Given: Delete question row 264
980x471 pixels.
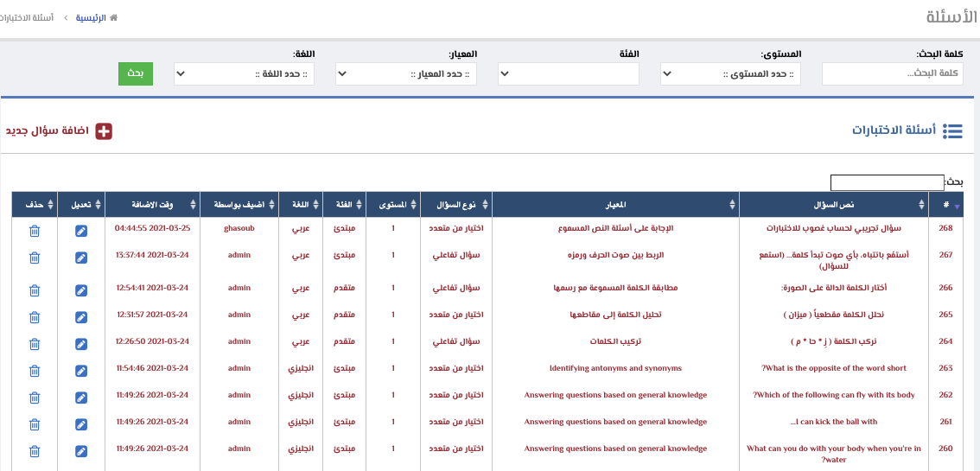Looking at the screenshot, I should 35,344.
